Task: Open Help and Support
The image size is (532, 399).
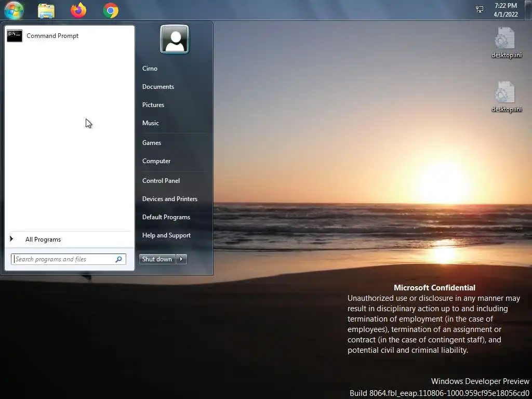Action: pyautogui.click(x=166, y=235)
